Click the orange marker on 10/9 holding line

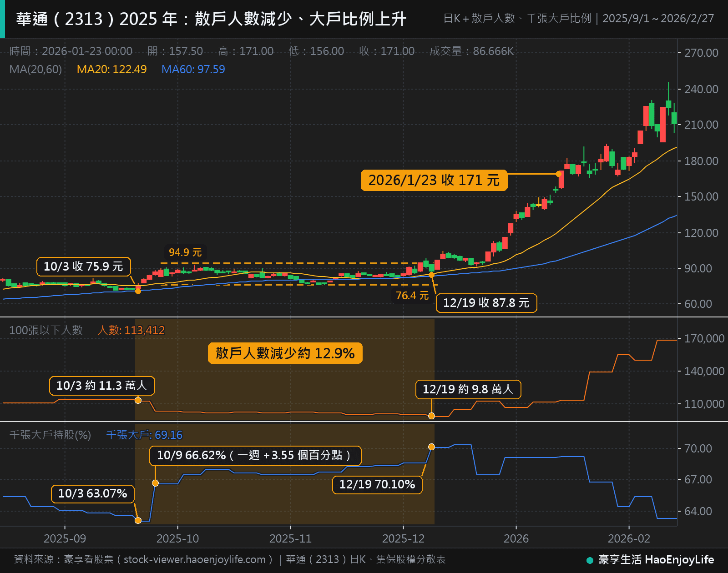(x=155, y=483)
